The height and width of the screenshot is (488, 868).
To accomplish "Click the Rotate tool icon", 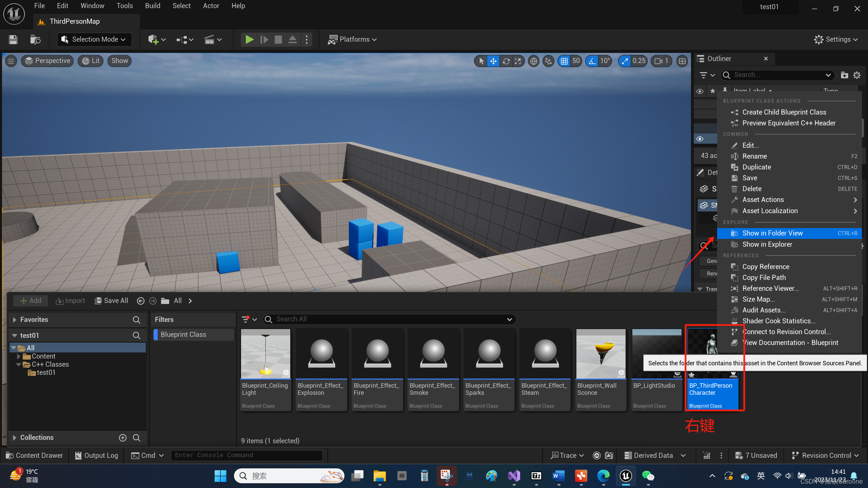I will click(506, 61).
